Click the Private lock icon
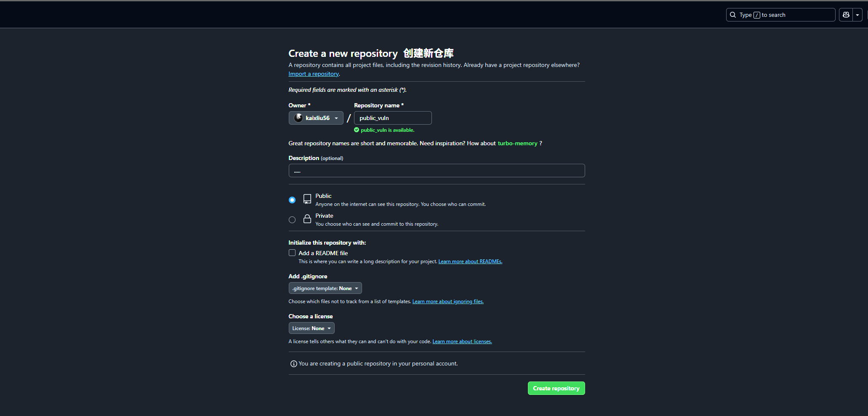868x416 pixels. (x=307, y=219)
